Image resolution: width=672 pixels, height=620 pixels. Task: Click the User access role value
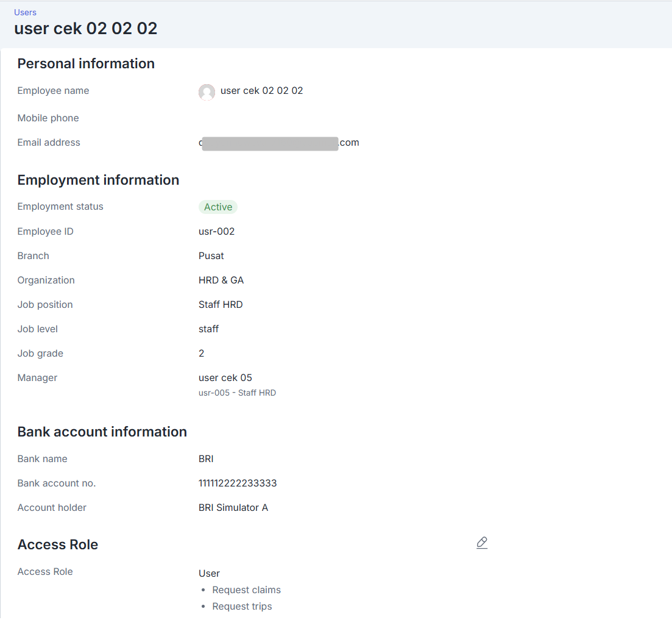pos(209,574)
